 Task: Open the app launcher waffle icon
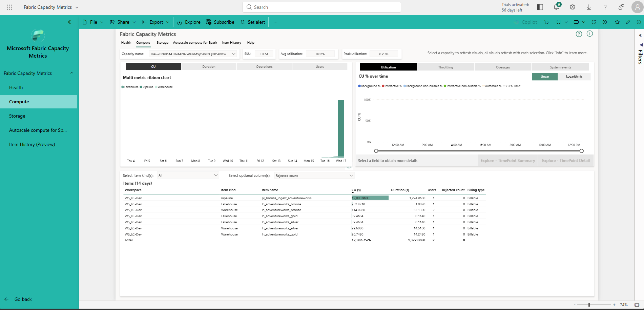9,7
